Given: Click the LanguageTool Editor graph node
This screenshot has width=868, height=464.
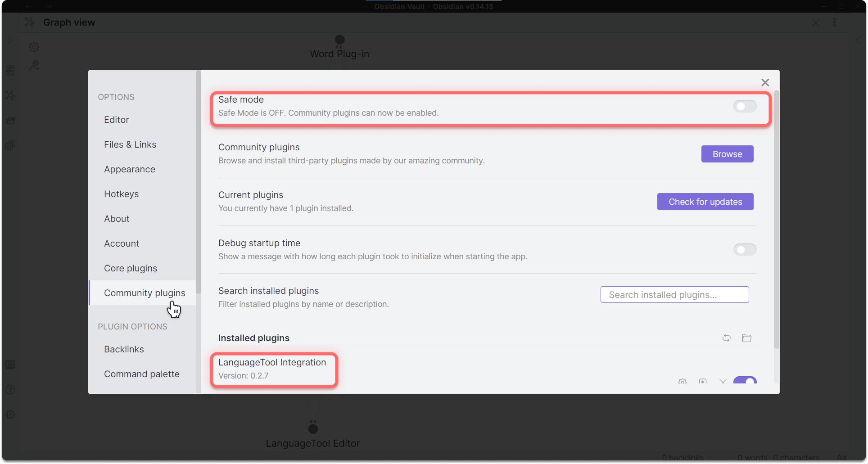Looking at the screenshot, I should pos(313,429).
